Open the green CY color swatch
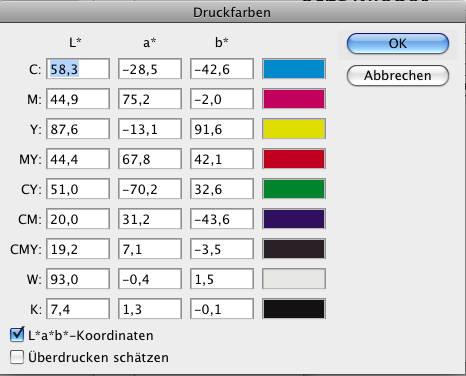The image size is (466, 376). pyautogui.click(x=294, y=189)
